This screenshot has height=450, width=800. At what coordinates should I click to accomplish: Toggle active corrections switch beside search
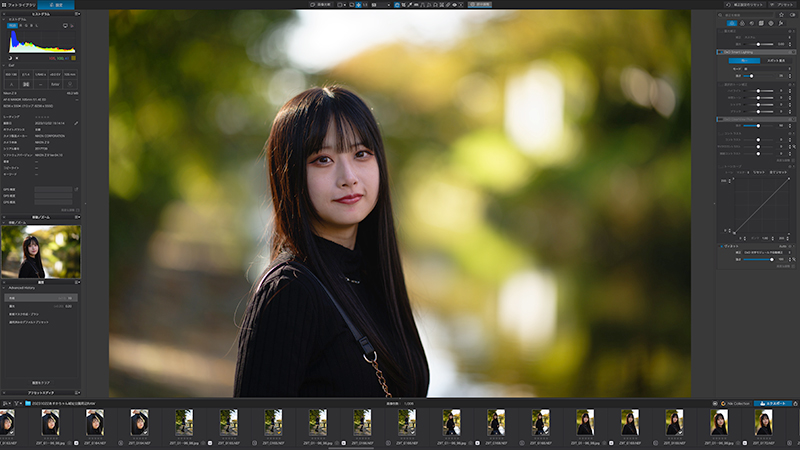click(792, 15)
